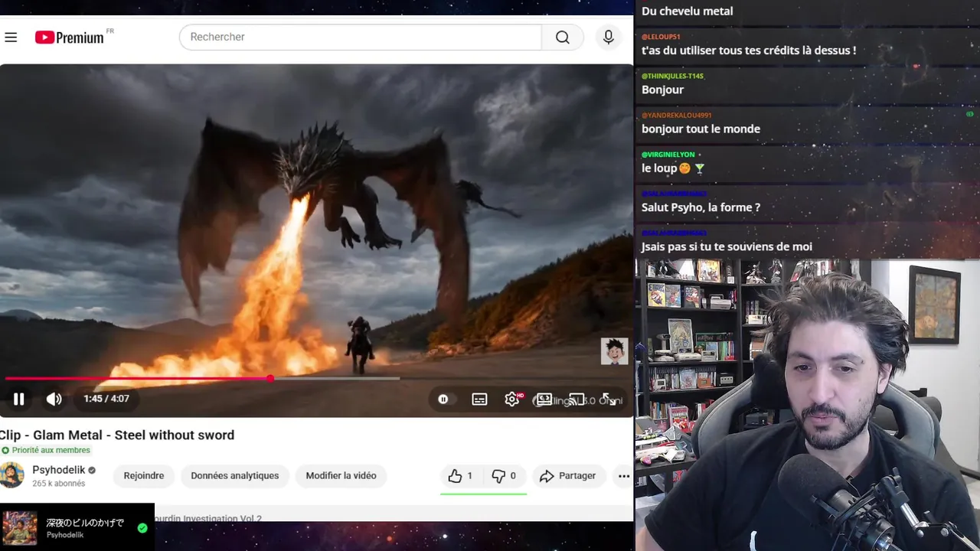Image resolution: width=980 pixels, height=551 pixels.
Task: Click the streamer webcam feed
Action: [808, 406]
